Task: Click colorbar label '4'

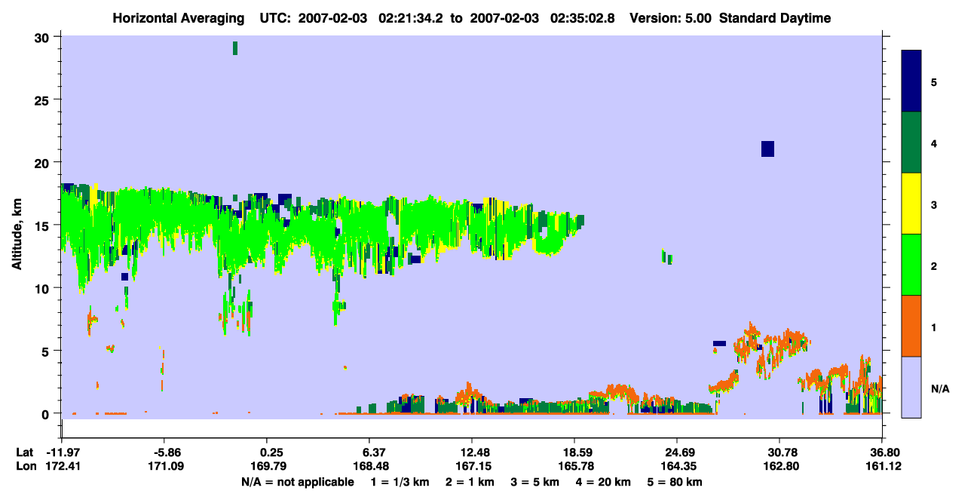Action: (x=934, y=143)
